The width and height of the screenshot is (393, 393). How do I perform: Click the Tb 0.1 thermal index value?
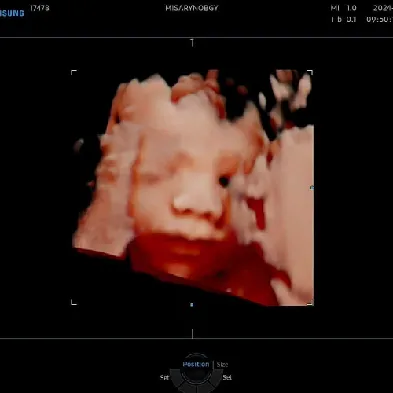tap(344, 19)
